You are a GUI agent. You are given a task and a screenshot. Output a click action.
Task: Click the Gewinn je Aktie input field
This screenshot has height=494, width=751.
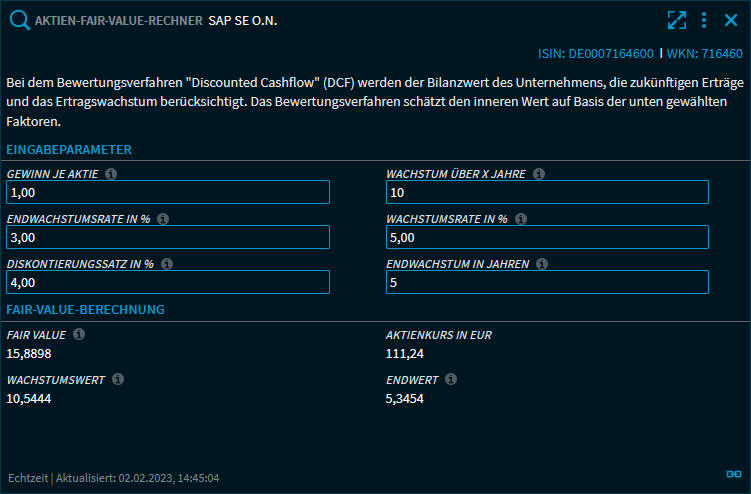pos(168,192)
